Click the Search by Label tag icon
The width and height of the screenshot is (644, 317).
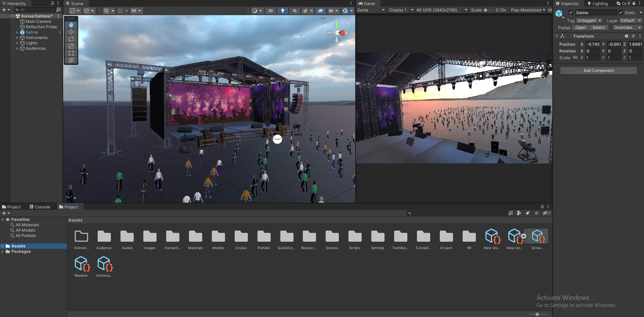(x=527, y=213)
